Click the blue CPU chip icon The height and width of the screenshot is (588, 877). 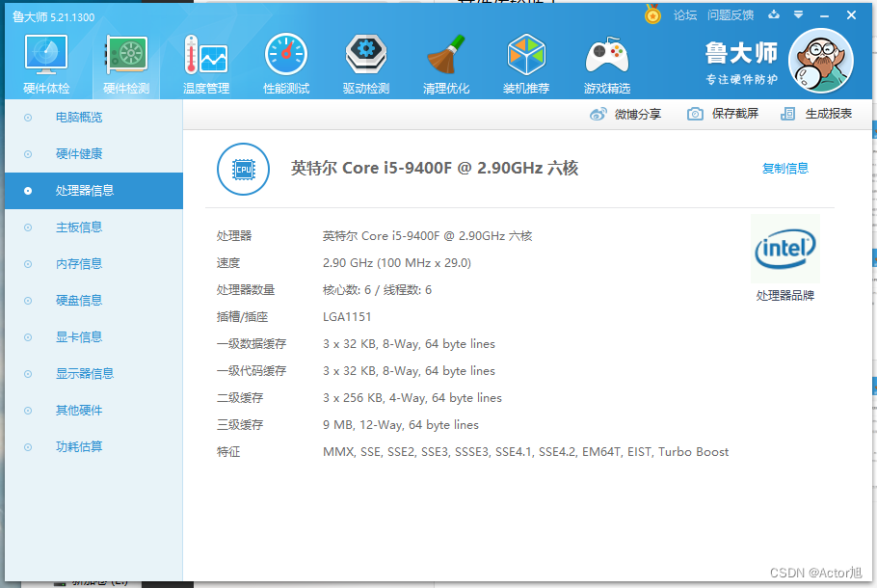(x=243, y=169)
